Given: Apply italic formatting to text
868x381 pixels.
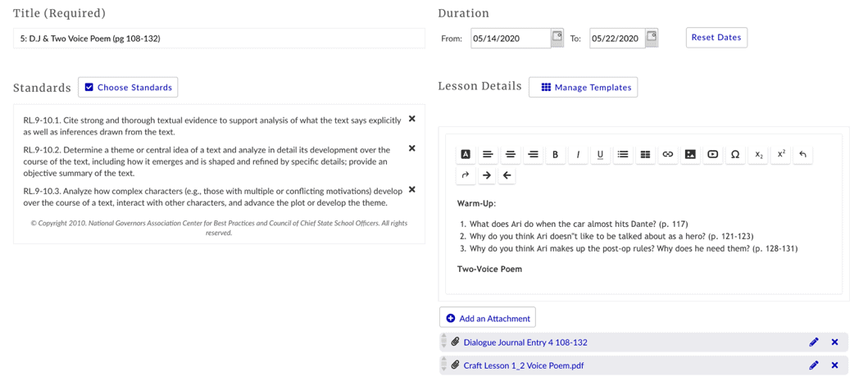Looking at the screenshot, I should [x=578, y=154].
